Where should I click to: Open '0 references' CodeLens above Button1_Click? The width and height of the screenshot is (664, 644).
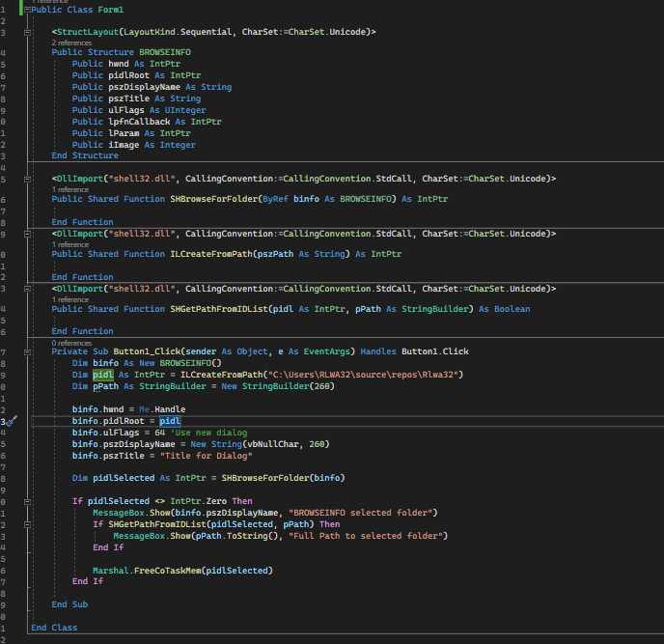pos(71,343)
